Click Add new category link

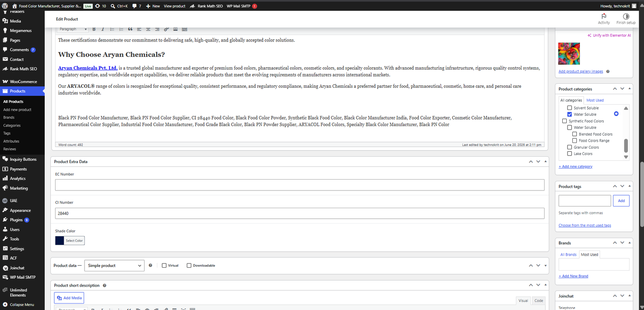point(576,166)
